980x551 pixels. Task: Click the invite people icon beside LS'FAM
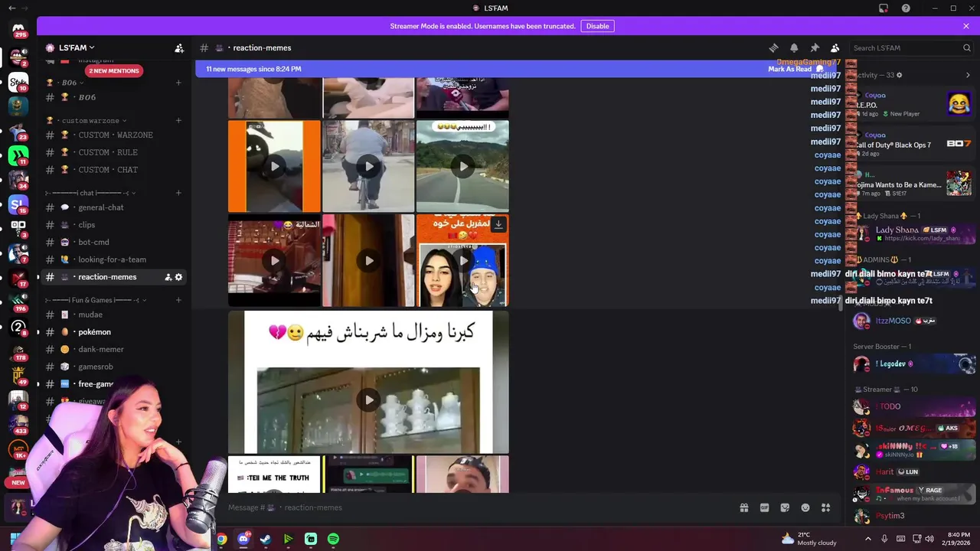pyautogui.click(x=179, y=47)
